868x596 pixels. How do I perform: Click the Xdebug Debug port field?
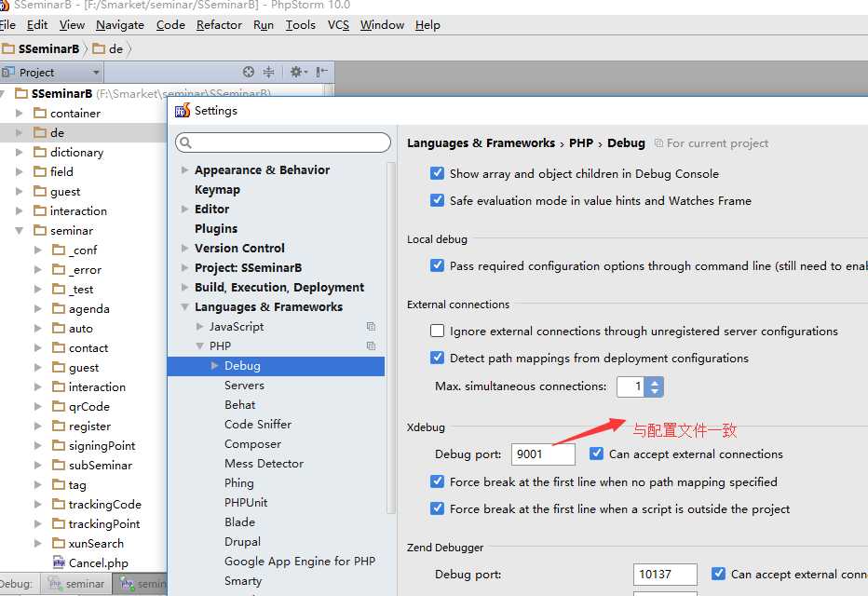coord(543,454)
